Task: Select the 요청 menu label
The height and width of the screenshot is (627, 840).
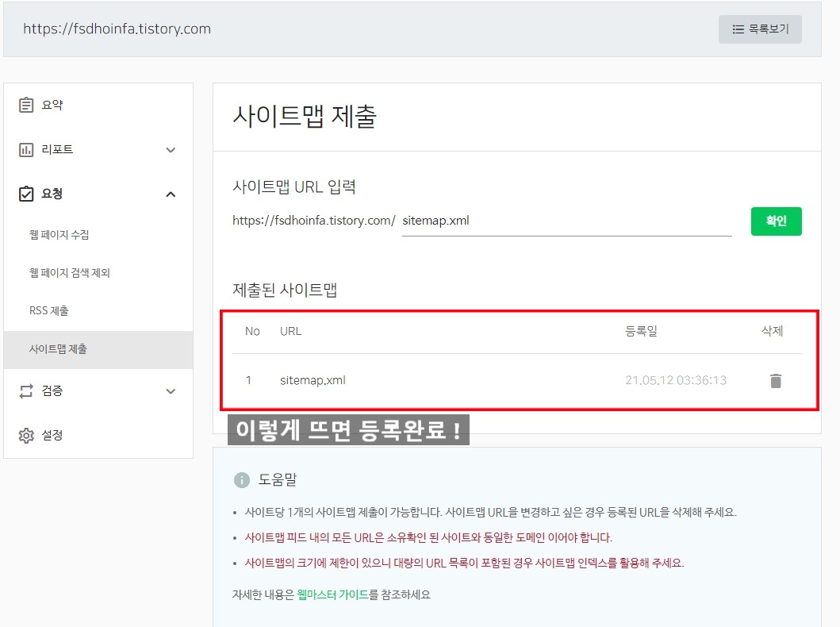Action: (x=52, y=194)
